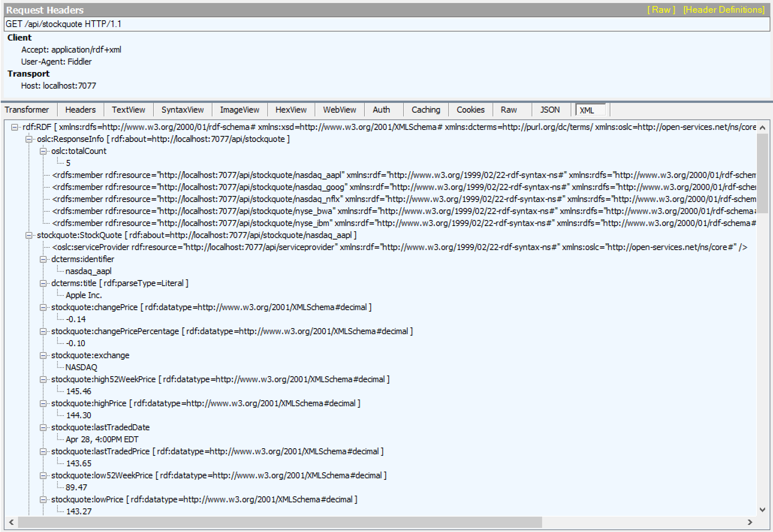Image resolution: width=773 pixels, height=532 pixels.
Task: Collapse the stockquote:StockQuote nasdaq_aapl node
Action: click(29, 235)
